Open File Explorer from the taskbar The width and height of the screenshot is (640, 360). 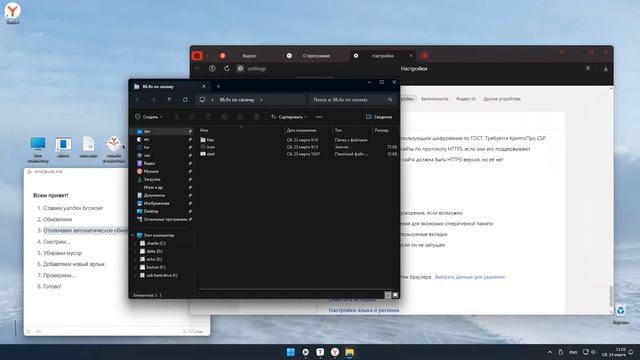[x=349, y=352]
